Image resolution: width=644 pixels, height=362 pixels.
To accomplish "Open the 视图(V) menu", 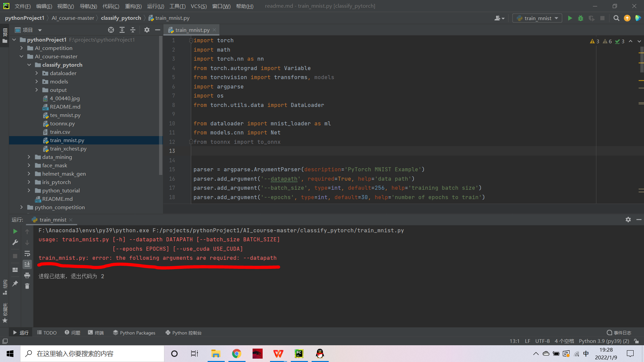I will (x=66, y=6).
